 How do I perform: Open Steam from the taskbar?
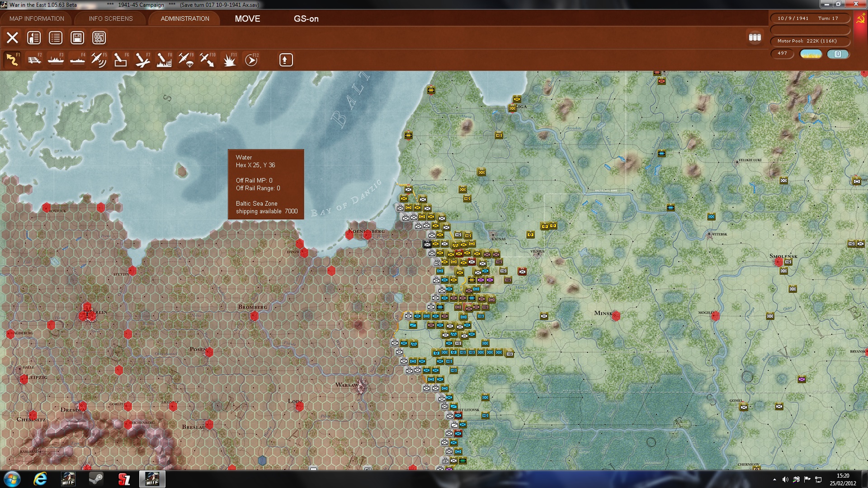(96, 479)
